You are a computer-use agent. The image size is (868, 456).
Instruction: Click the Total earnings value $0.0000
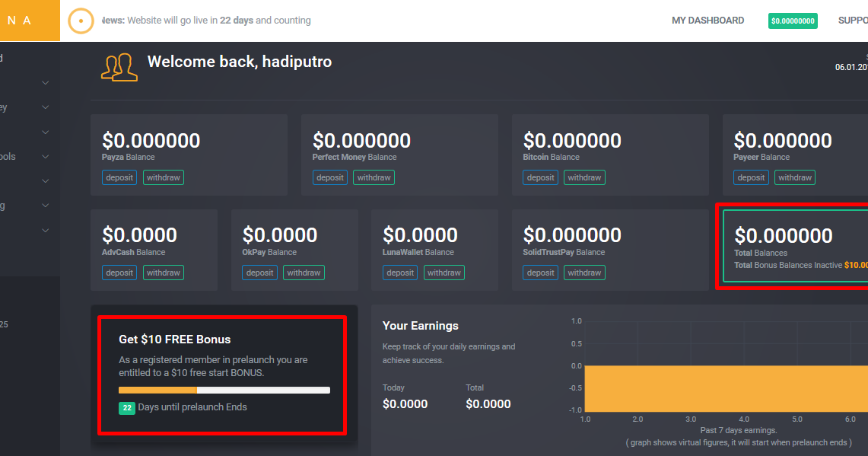488,404
